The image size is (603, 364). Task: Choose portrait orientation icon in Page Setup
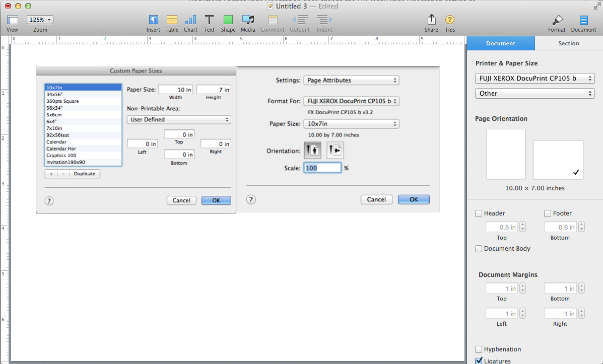coord(313,150)
